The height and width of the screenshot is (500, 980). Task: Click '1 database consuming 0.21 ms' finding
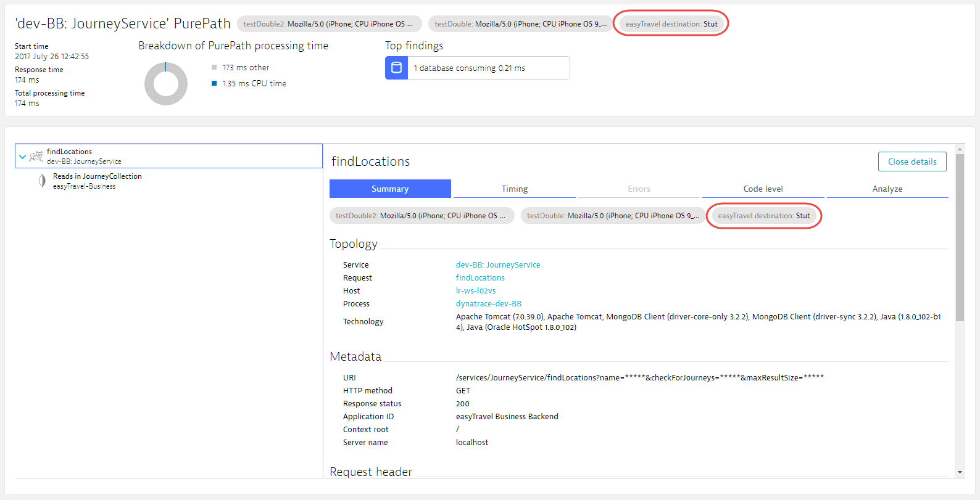pos(477,68)
